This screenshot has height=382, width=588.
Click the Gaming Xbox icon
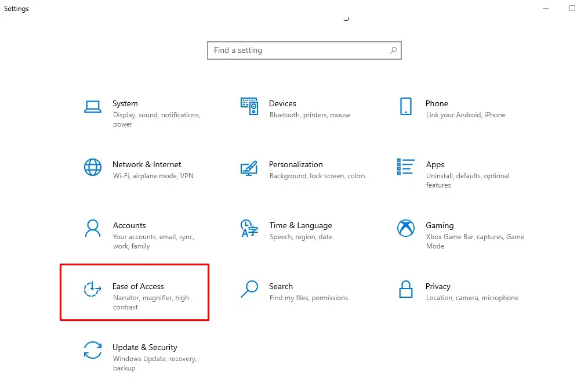(406, 228)
